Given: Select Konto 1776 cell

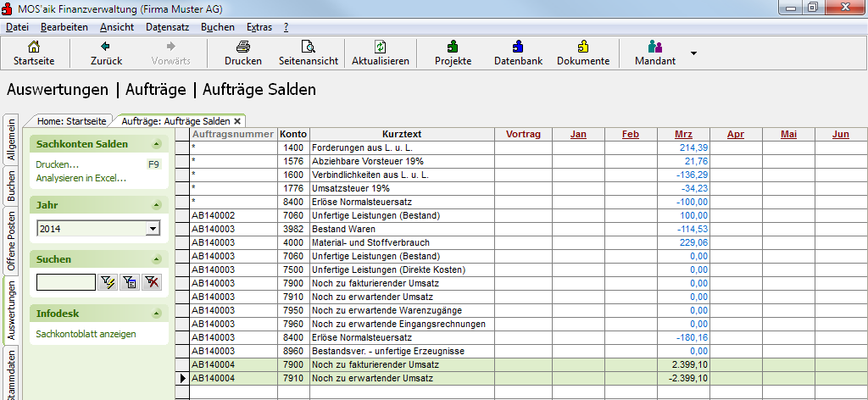Looking at the screenshot, I should (293, 188).
